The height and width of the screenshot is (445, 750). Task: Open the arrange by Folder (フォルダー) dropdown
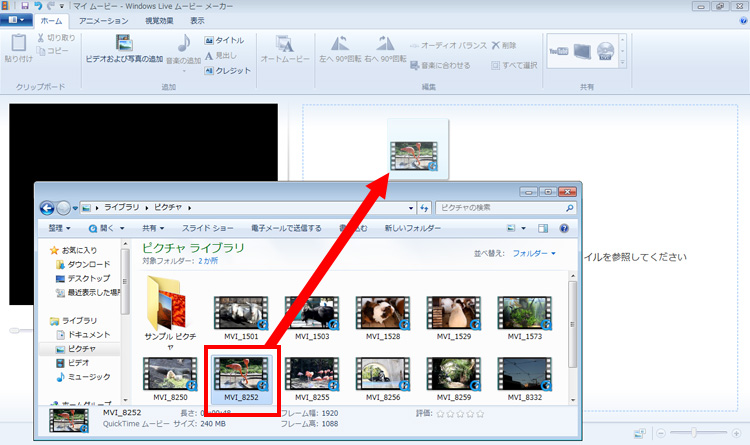[x=534, y=253]
